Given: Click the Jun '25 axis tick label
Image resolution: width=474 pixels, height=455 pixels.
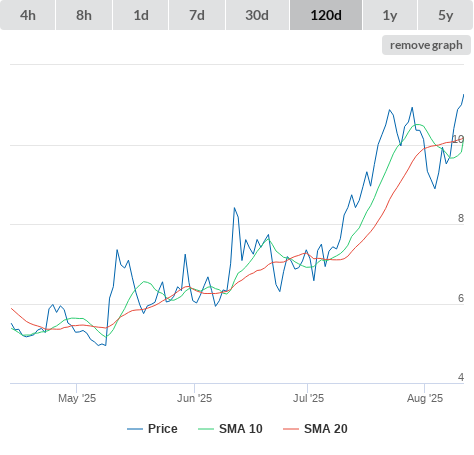Looking at the screenshot, I should (194, 398).
